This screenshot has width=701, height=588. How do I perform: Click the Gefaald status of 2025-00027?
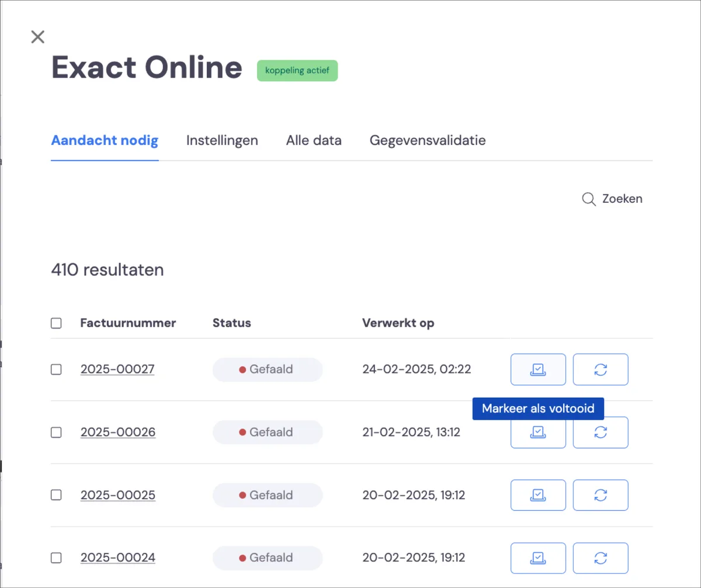pyautogui.click(x=268, y=369)
